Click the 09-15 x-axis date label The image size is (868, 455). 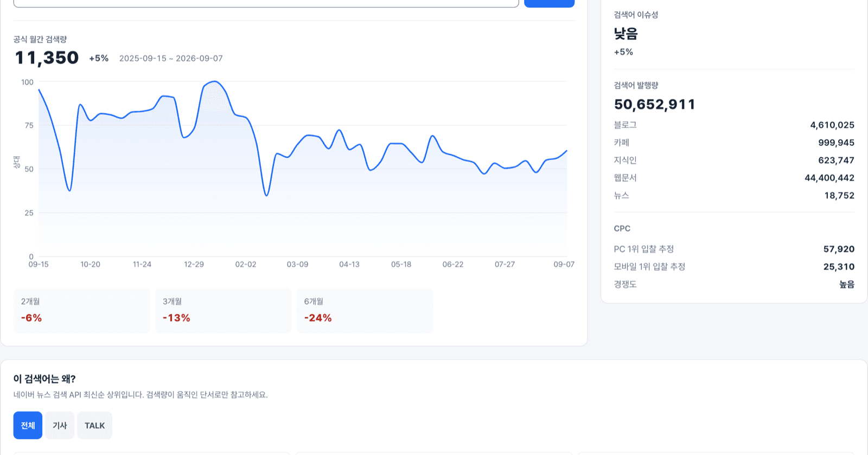pos(39,264)
